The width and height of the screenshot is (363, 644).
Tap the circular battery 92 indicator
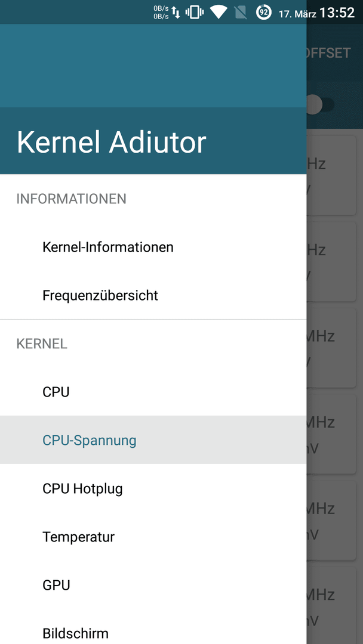[263, 12]
